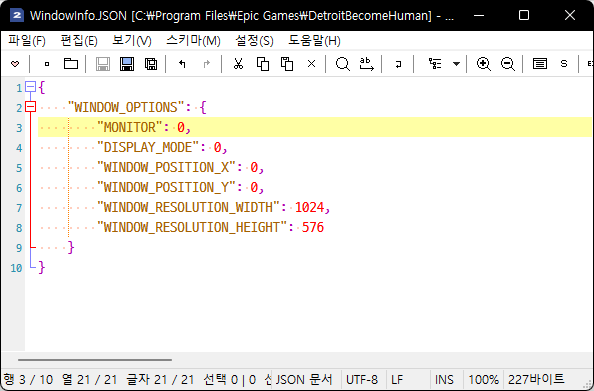This screenshot has width=594, height=391.
Task: Open Replace with the ab arrow icon
Action: (x=366, y=64)
